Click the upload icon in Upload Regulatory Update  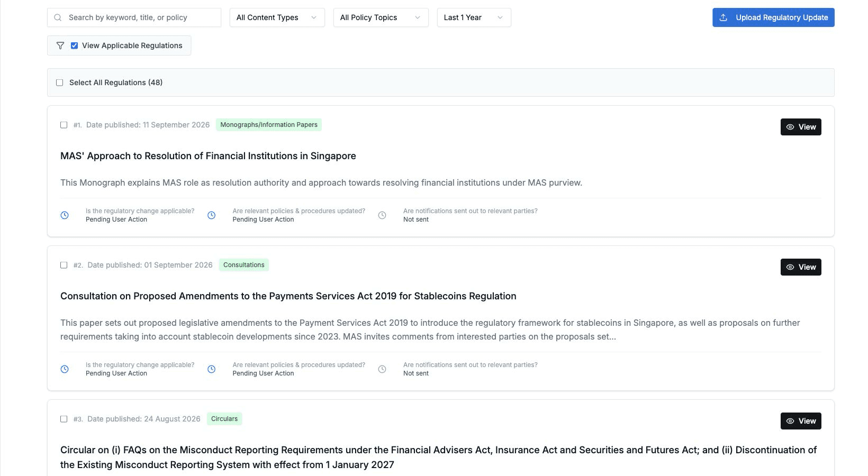(x=724, y=17)
